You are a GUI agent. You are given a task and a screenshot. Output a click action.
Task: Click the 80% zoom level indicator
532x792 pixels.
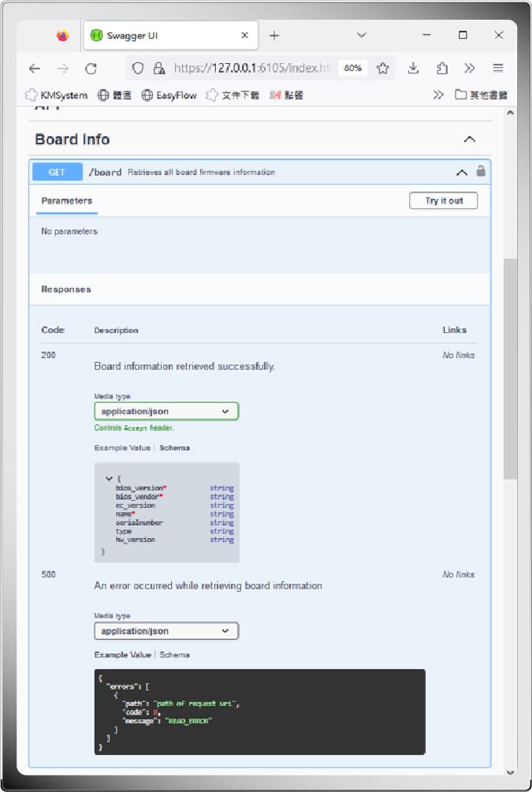352,68
